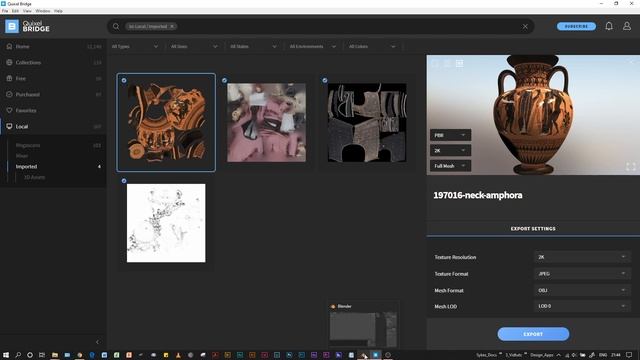
Task: Open the Window menu
Action: tap(43, 11)
